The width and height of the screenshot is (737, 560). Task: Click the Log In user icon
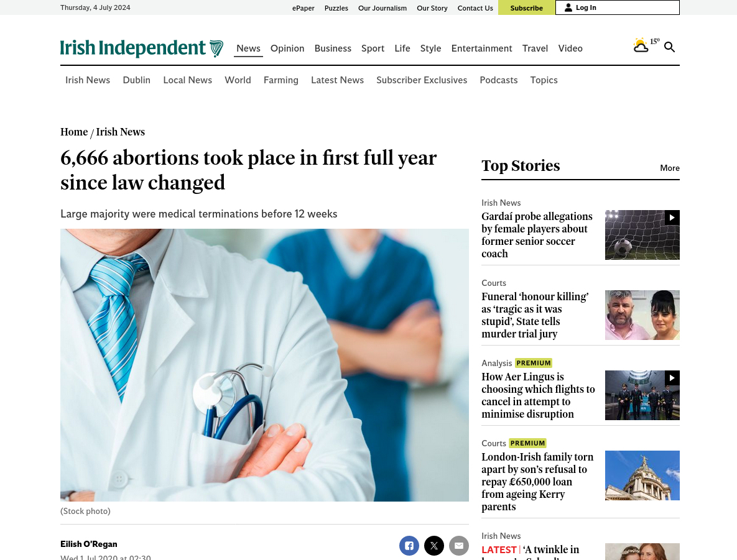[x=568, y=7]
